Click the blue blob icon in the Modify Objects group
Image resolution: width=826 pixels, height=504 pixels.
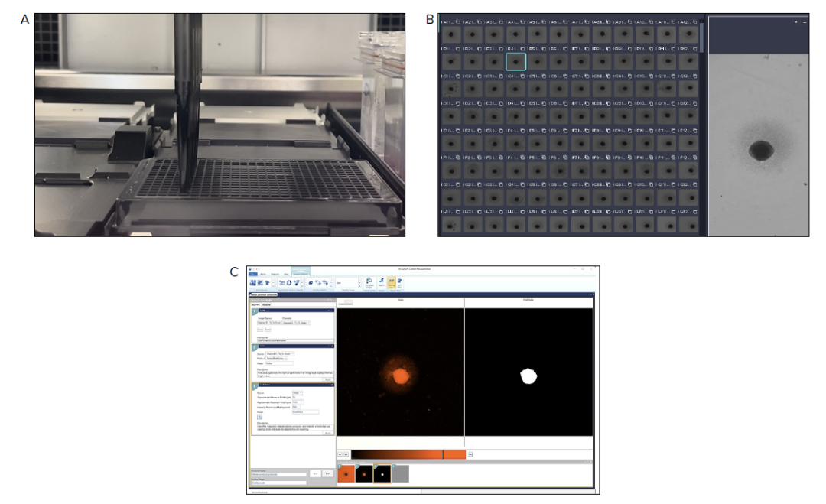[311, 283]
